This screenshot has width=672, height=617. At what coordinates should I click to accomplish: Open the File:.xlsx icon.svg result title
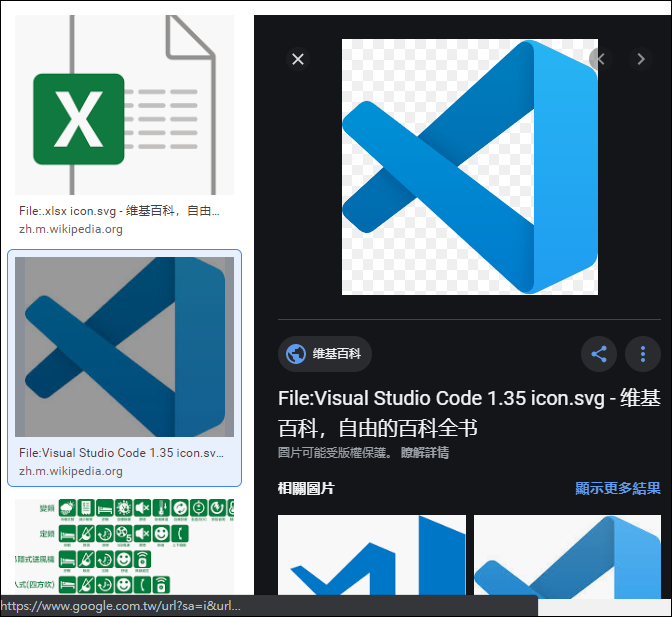119,211
